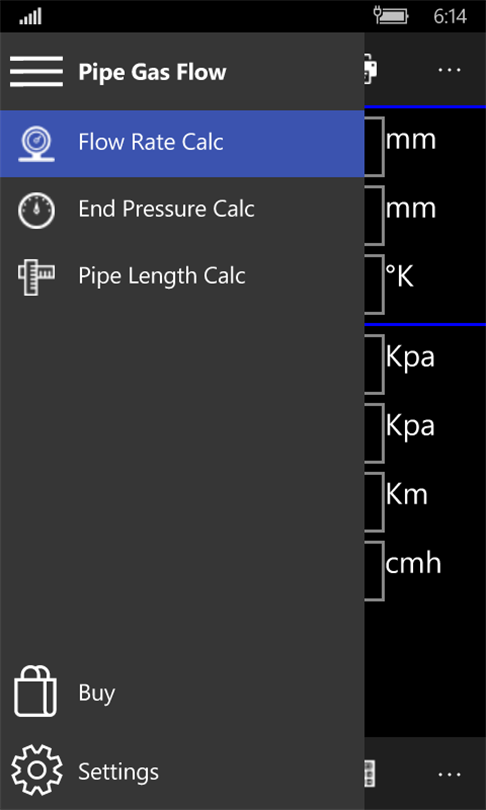Choose End Pressure Calc menu item
The width and height of the screenshot is (486, 810).
coord(182,210)
